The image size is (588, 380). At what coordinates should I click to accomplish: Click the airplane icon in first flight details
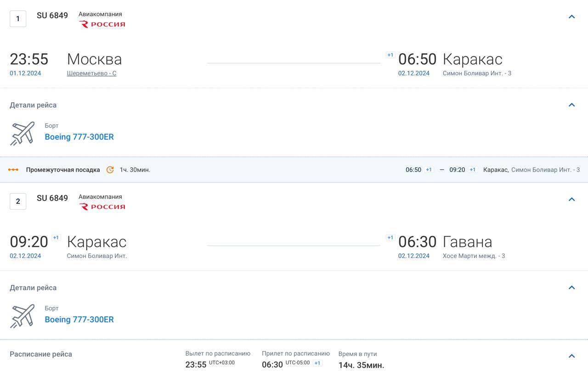click(23, 133)
